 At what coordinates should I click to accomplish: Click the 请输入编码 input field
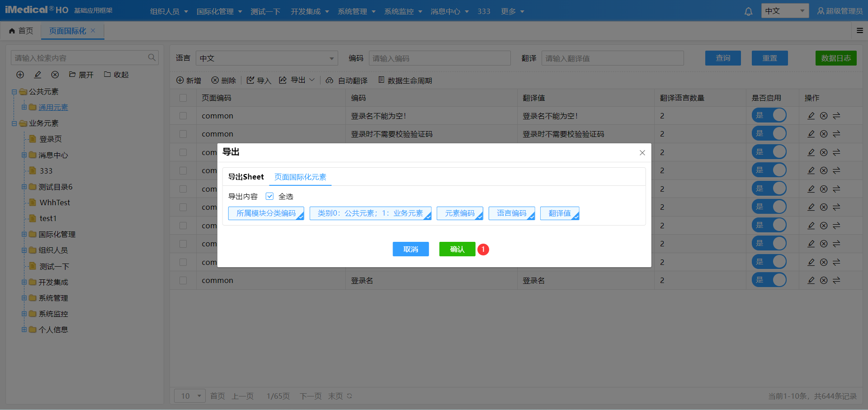[x=439, y=58]
